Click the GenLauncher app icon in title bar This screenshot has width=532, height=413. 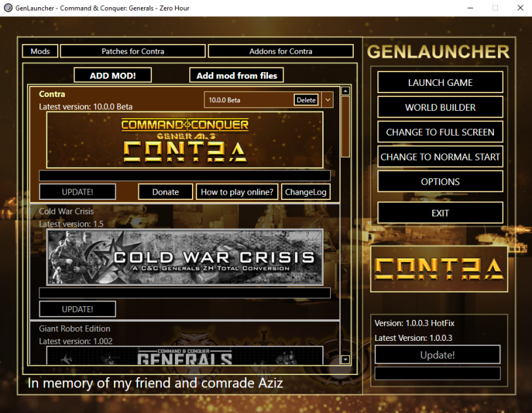coord(8,8)
